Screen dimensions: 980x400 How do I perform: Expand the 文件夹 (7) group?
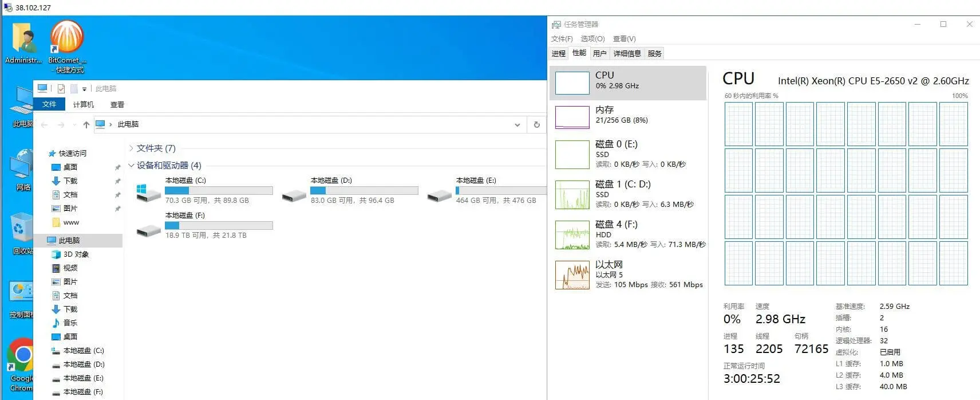click(131, 148)
